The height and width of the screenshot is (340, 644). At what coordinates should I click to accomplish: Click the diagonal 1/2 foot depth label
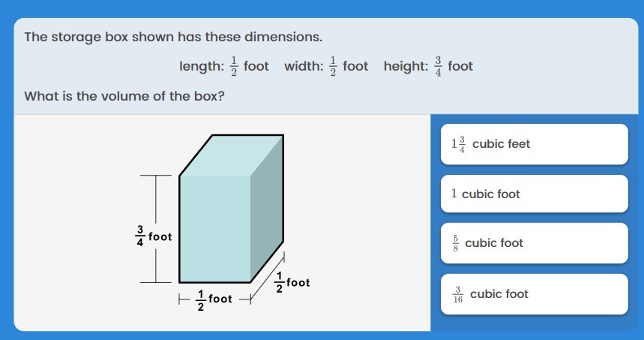292,282
